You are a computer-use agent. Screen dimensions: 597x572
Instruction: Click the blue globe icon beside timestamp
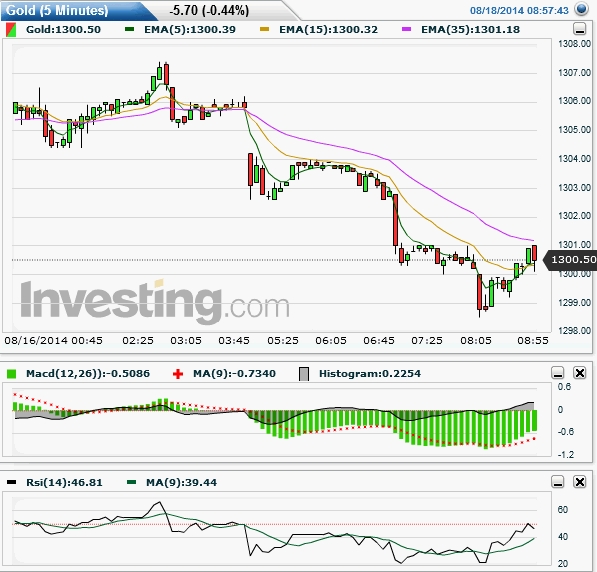pos(581,9)
